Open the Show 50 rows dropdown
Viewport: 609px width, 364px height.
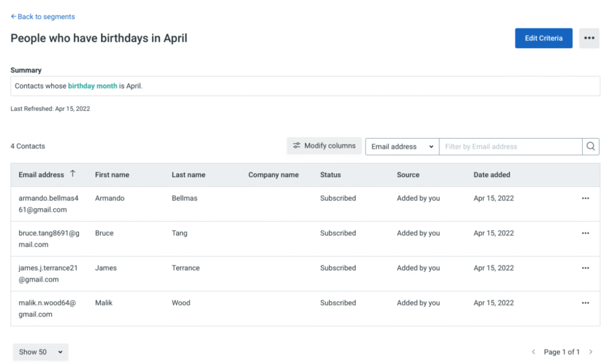click(40, 352)
